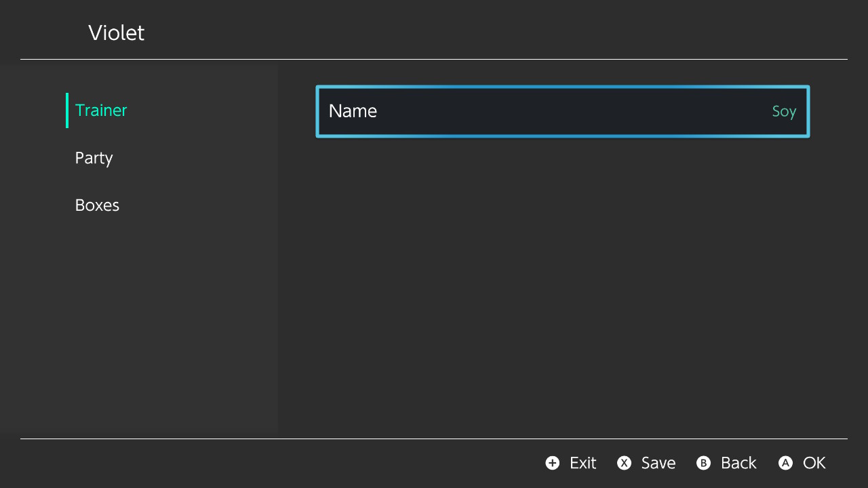Click the Name label inside the field
The height and width of the screenshot is (488, 868).
353,111
